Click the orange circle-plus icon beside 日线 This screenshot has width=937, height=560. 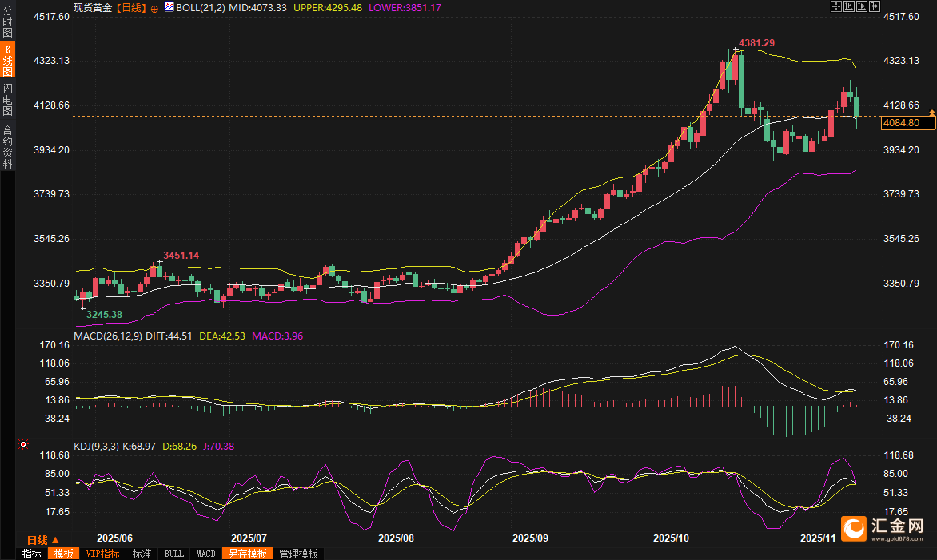(x=154, y=7)
